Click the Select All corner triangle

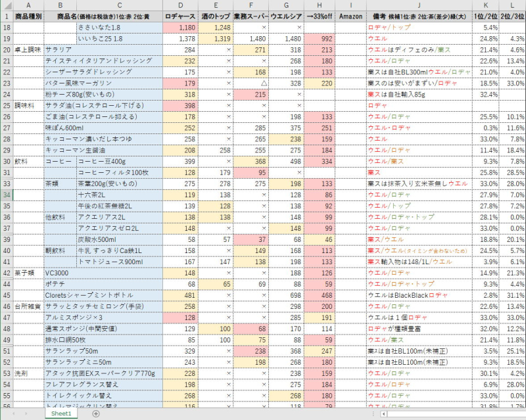(7, 5)
